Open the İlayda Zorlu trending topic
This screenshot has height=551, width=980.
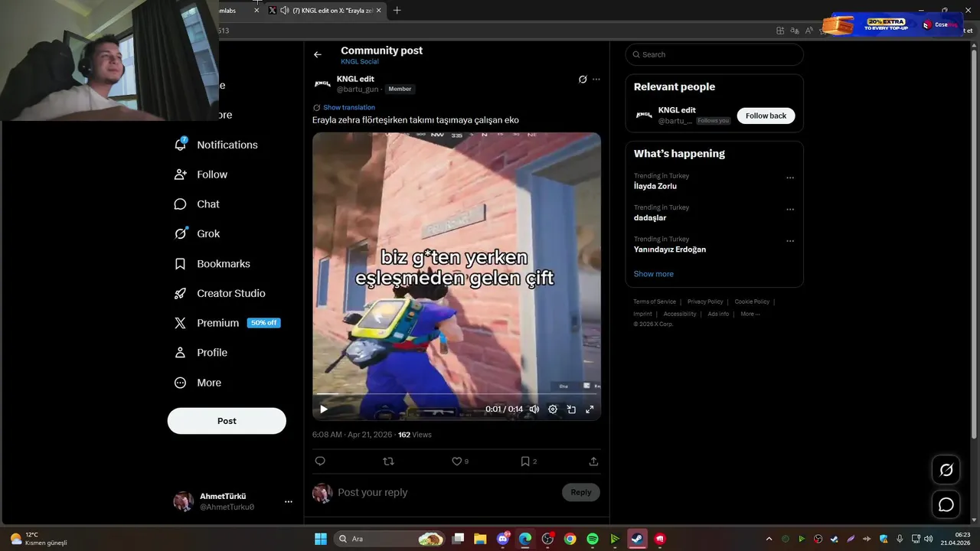pos(655,186)
